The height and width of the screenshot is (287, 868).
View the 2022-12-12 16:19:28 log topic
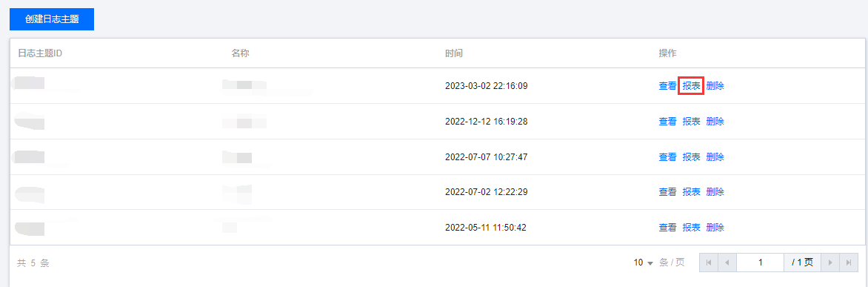667,122
